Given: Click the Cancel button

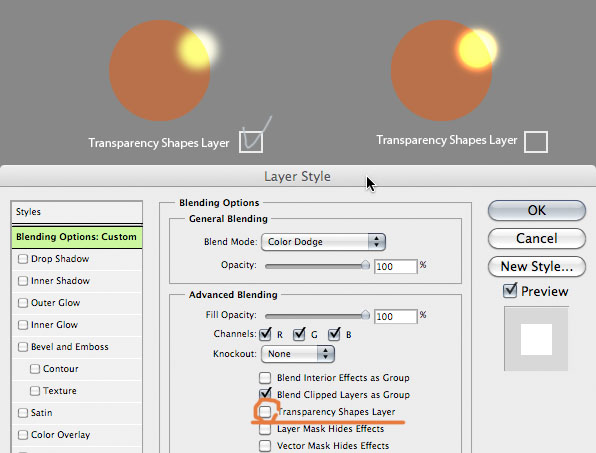Looking at the screenshot, I should click(537, 239).
